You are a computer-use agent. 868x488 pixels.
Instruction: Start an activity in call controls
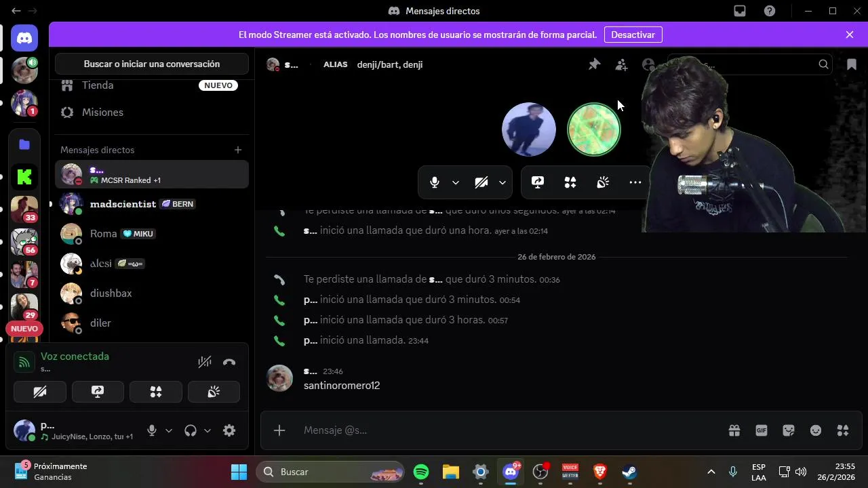(570, 182)
